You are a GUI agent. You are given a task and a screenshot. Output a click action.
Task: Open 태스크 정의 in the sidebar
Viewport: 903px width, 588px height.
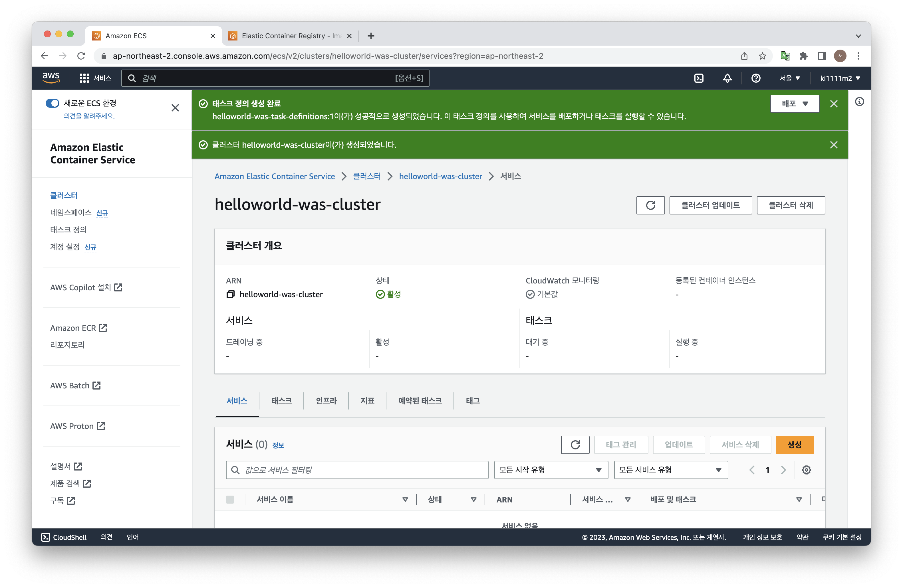pyautogui.click(x=69, y=230)
